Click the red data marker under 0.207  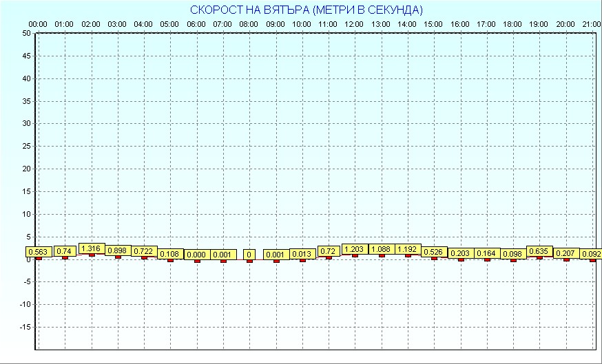[566, 259]
